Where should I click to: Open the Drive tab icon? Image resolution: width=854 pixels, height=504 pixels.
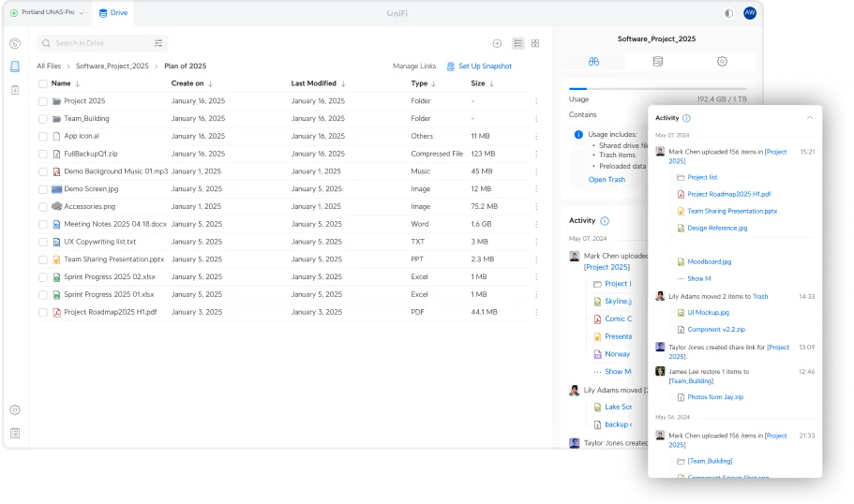(103, 13)
